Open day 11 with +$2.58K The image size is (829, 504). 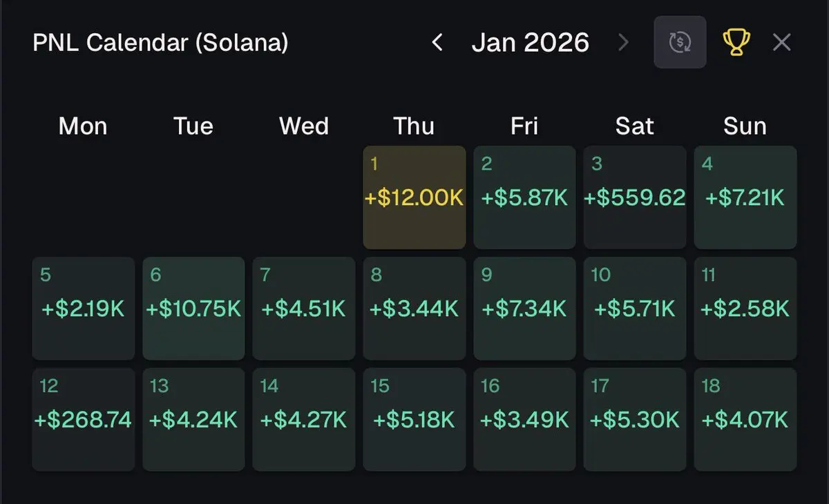(745, 309)
